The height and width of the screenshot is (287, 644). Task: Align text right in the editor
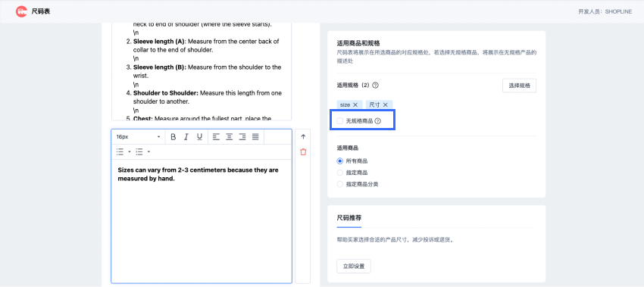[242, 137]
